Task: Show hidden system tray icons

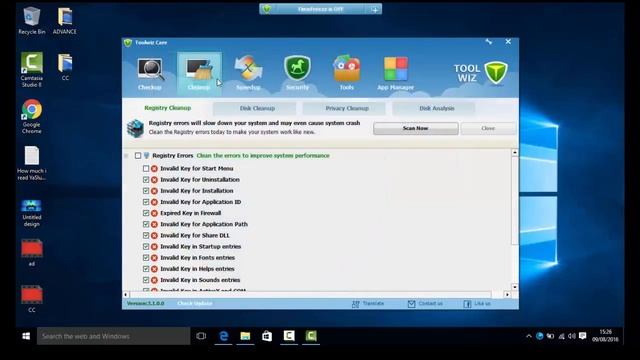Action: 529,336
